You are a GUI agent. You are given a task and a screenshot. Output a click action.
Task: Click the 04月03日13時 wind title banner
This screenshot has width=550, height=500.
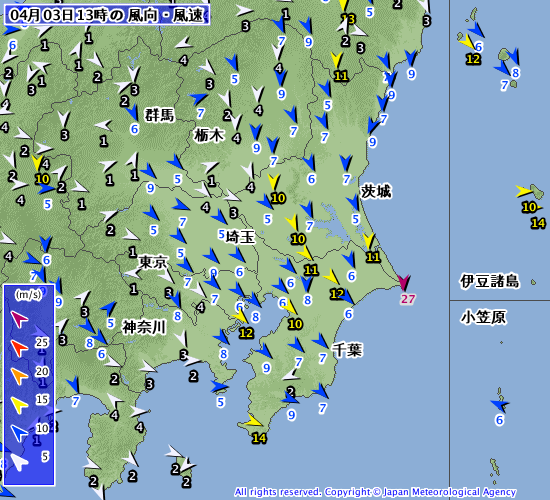tap(107, 15)
